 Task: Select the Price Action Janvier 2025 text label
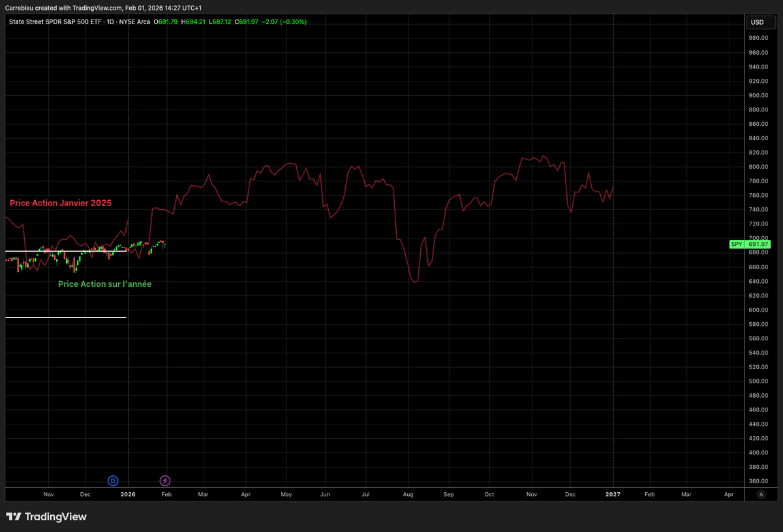pos(61,203)
